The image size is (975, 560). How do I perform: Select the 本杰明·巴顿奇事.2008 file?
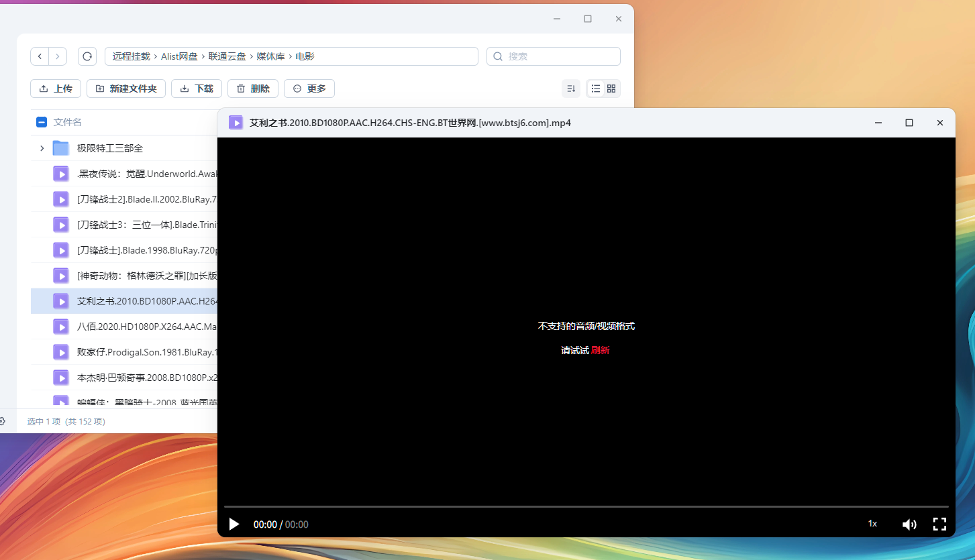tap(125, 378)
